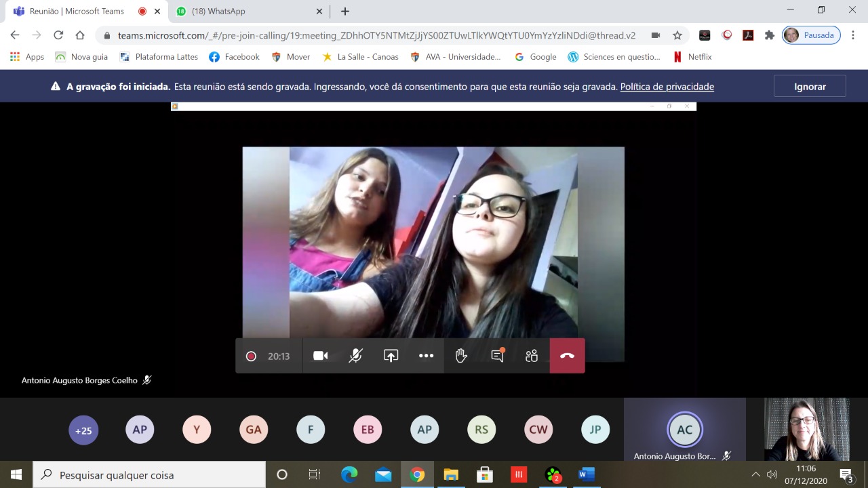The width and height of the screenshot is (868, 488).
Task: Open the Chrome three-dot menu
Action: coord(853,35)
